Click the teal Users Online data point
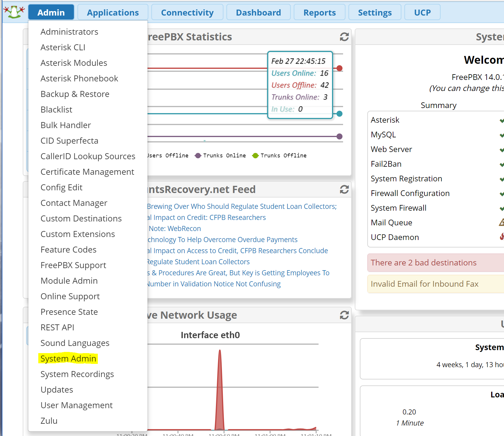 pos(339,114)
